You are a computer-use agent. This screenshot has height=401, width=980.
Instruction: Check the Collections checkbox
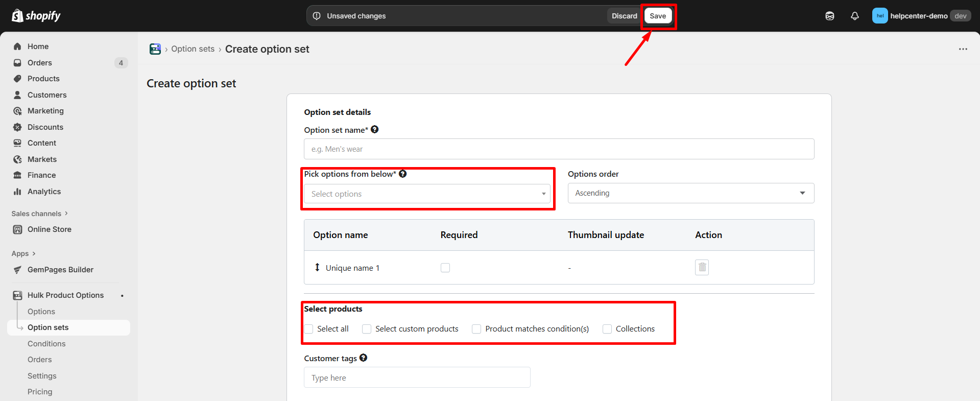coord(607,329)
